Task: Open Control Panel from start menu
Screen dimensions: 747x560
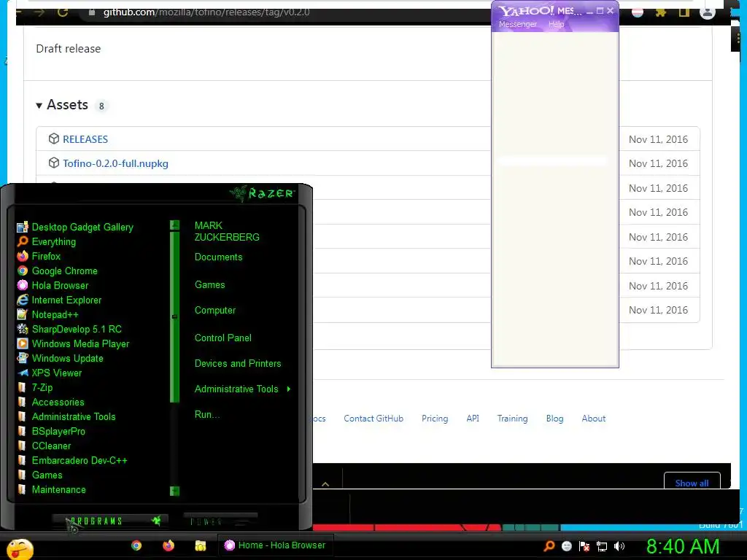Action: (x=223, y=338)
